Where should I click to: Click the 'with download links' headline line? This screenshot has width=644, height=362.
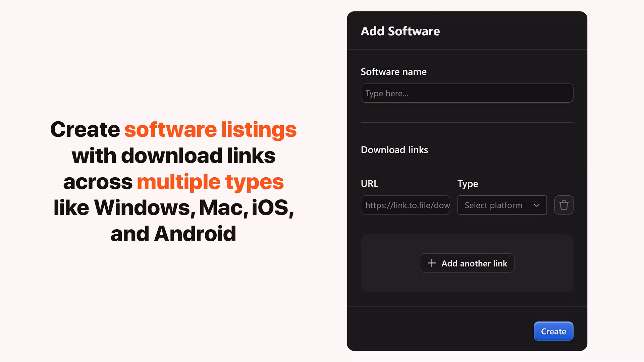173,156
